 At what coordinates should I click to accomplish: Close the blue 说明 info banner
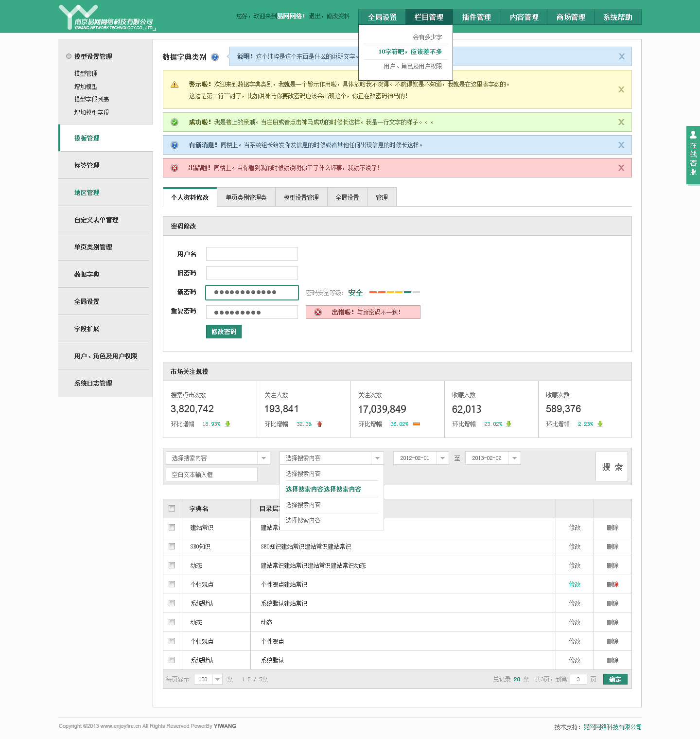(x=621, y=56)
